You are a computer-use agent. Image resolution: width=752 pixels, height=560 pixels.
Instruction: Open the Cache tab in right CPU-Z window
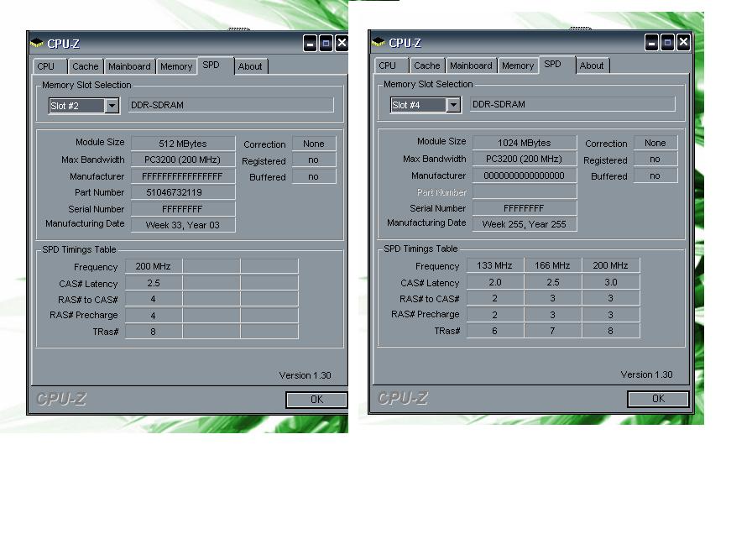(427, 65)
